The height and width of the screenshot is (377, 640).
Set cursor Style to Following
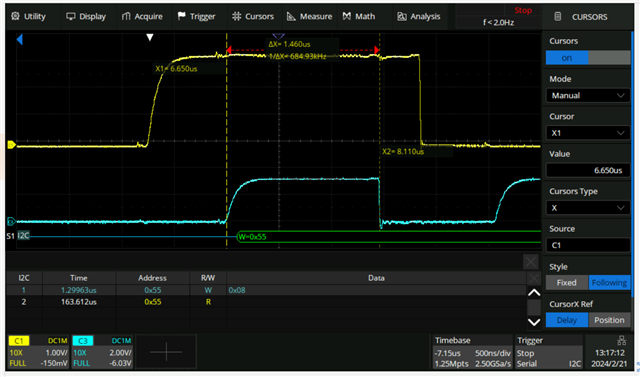click(609, 282)
